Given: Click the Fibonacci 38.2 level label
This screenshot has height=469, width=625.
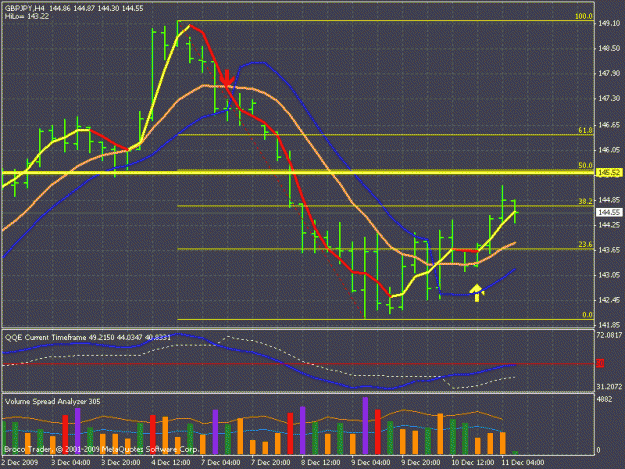Looking at the screenshot, I should pos(586,201).
